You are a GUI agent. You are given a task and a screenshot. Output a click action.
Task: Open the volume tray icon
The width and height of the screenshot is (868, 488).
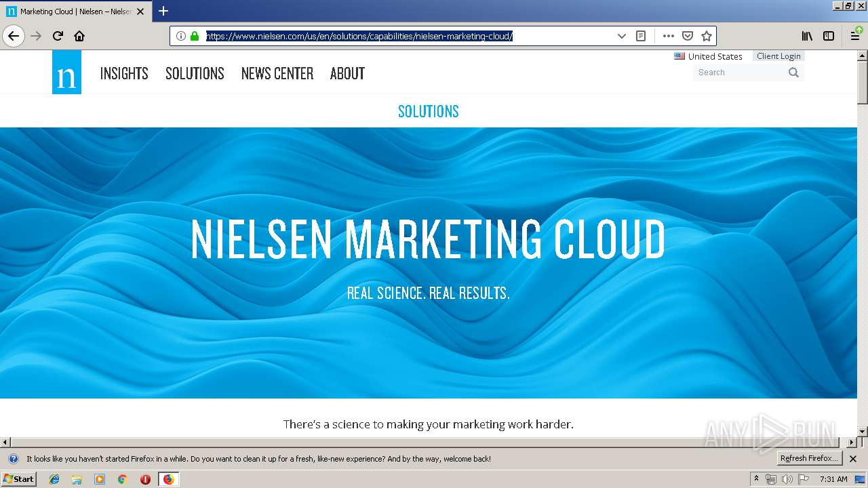click(x=787, y=479)
